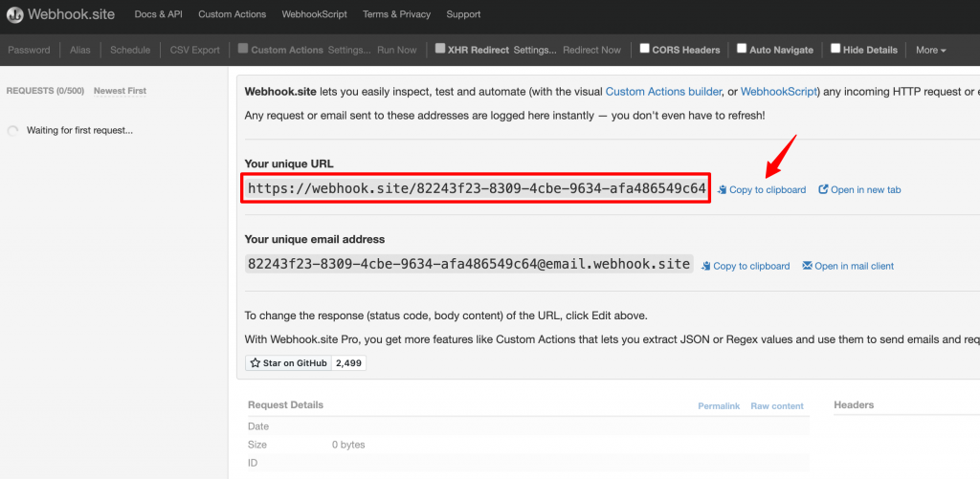Click the Webhook.site logo icon

coord(14,14)
